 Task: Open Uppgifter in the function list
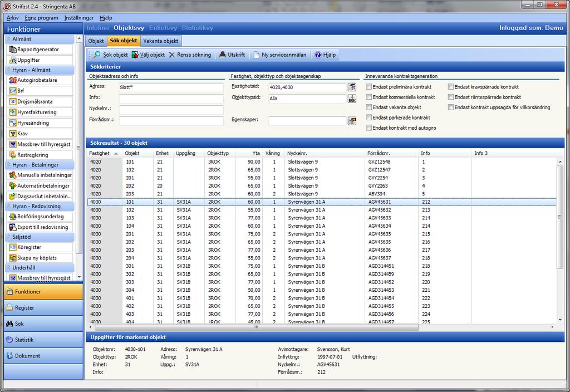40,60
